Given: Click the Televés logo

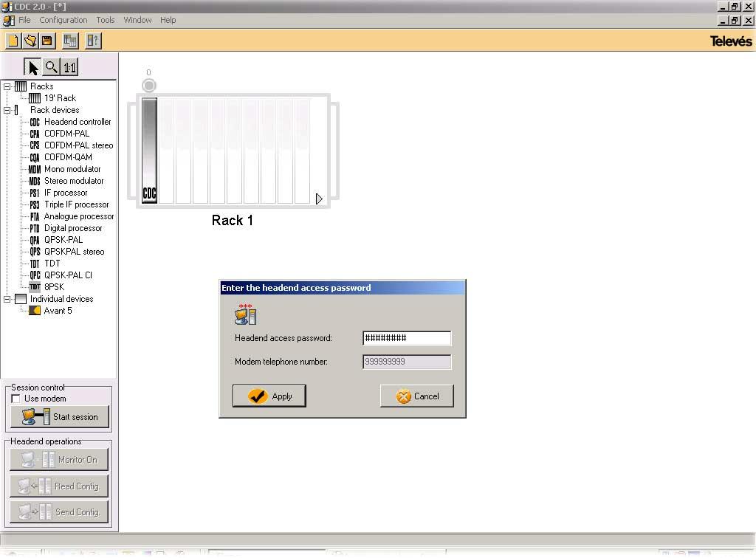Looking at the screenshot, I should (x=730, y=41).
